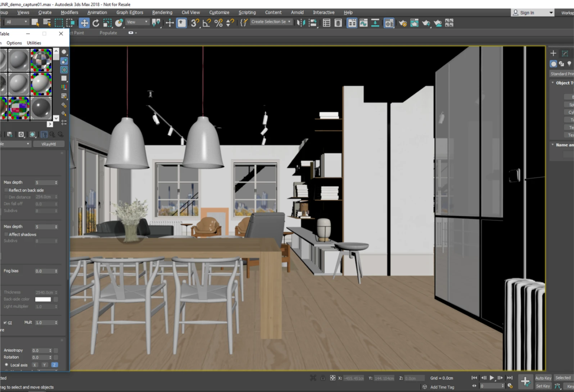Open the selection filter All dropdown
The height and width of the screenshot is (392, 574).
coord(16,22)
